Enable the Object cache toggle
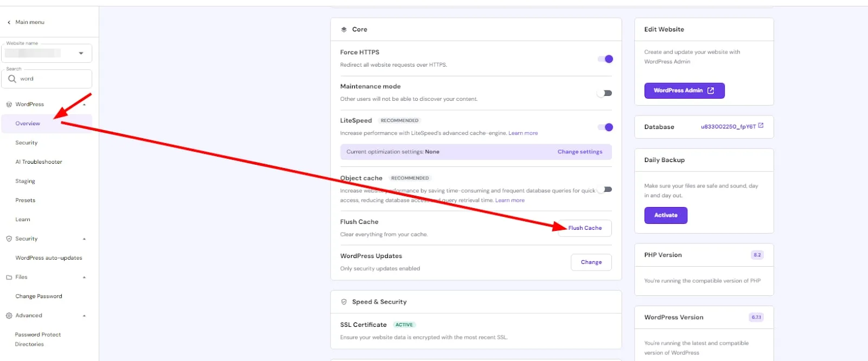 click(x=604, y=189)
